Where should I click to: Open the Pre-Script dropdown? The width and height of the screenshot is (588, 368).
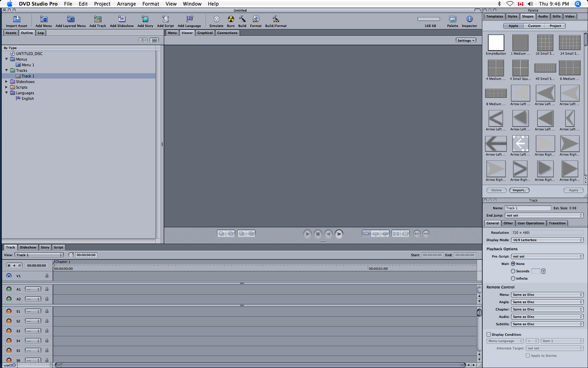(x=547, y=257)
